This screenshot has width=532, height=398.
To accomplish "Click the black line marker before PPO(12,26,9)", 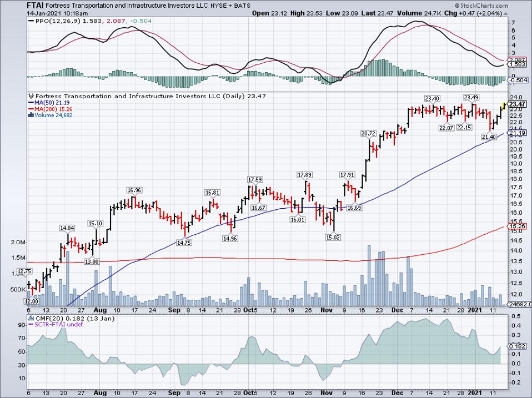I will (31, 21).
